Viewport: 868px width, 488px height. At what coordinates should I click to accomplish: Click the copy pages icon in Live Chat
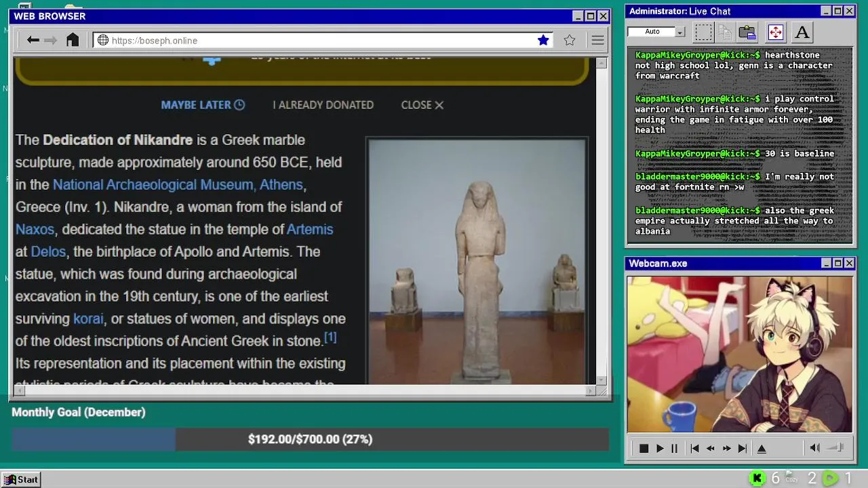point(725,32)
